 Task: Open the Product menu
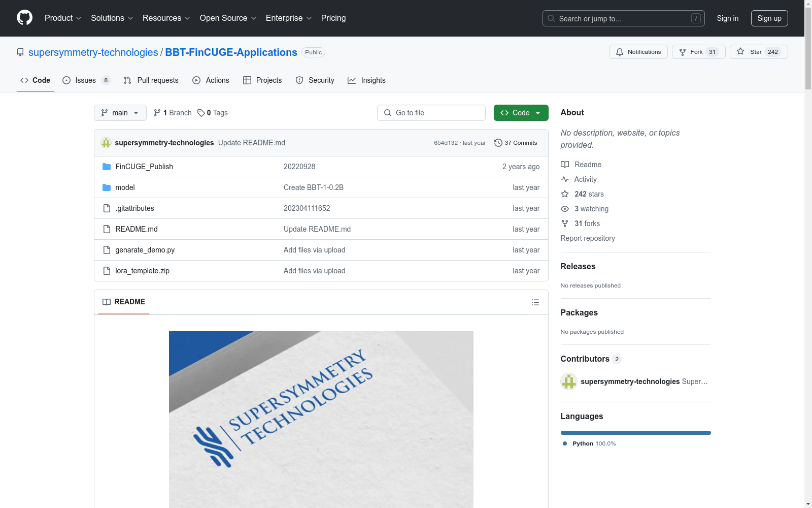(63, 18)
